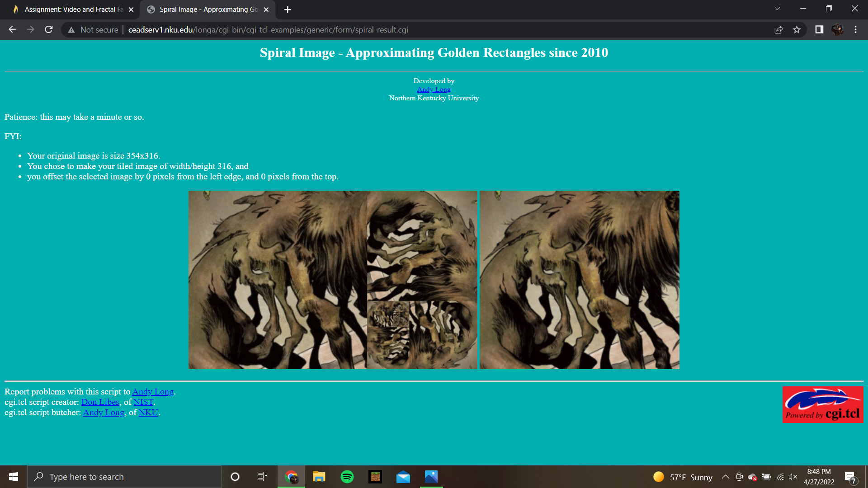Check the battery status icon
Image resolution: width=868 pixels, height=488 pixels.
[x=766, y=477]
